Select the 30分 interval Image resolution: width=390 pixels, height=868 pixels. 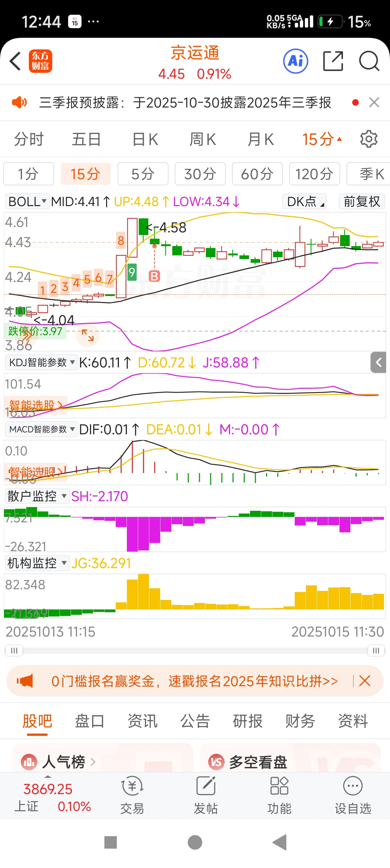pyautogui.click(x=200, y=174)
